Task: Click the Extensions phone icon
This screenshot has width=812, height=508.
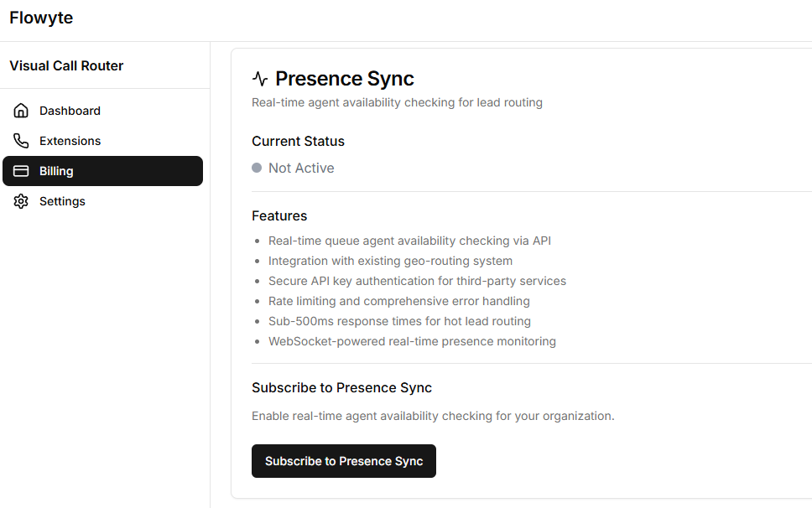Action: [21, 140]
